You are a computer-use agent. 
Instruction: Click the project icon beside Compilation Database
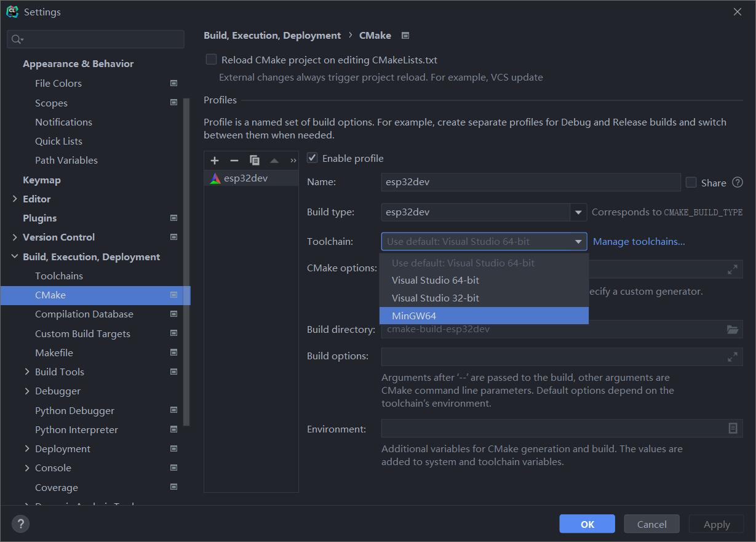pos(173,314)
